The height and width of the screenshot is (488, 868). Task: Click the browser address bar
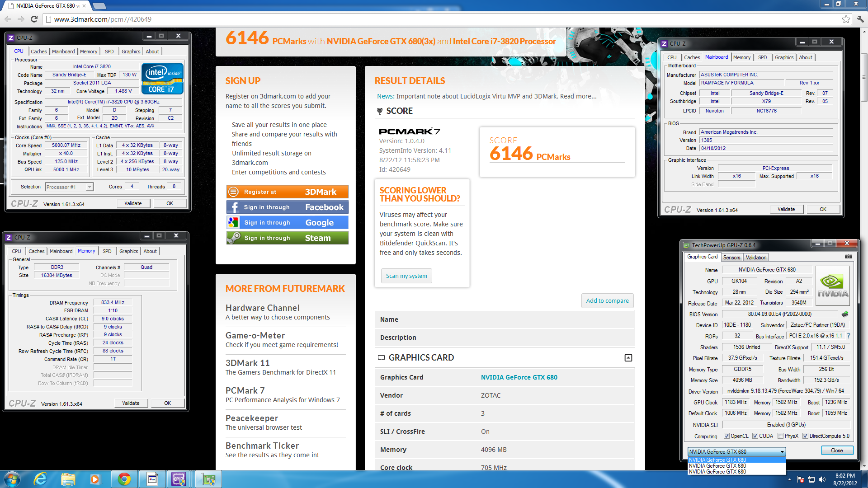(x=443, y=19)
